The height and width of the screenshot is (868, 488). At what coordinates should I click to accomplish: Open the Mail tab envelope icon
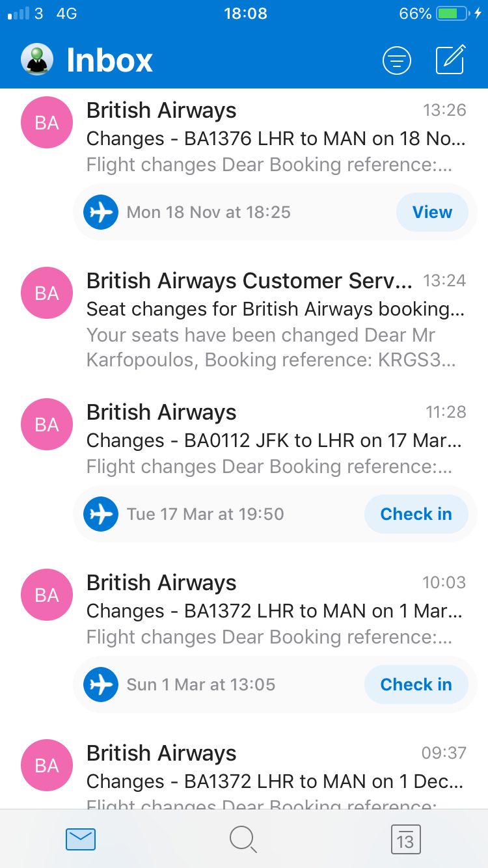pyautogui.click(x=81, y=839)
